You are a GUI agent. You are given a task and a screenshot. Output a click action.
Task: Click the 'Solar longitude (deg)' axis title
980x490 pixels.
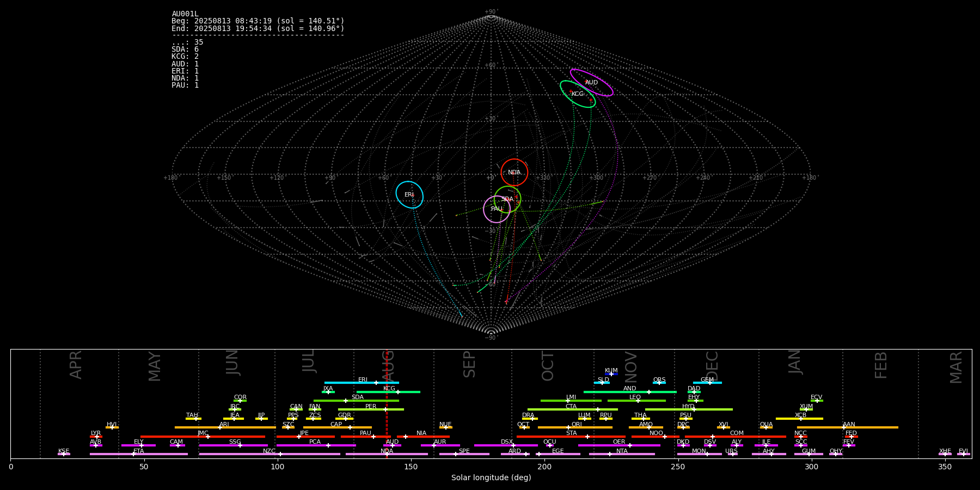[491, 478]
